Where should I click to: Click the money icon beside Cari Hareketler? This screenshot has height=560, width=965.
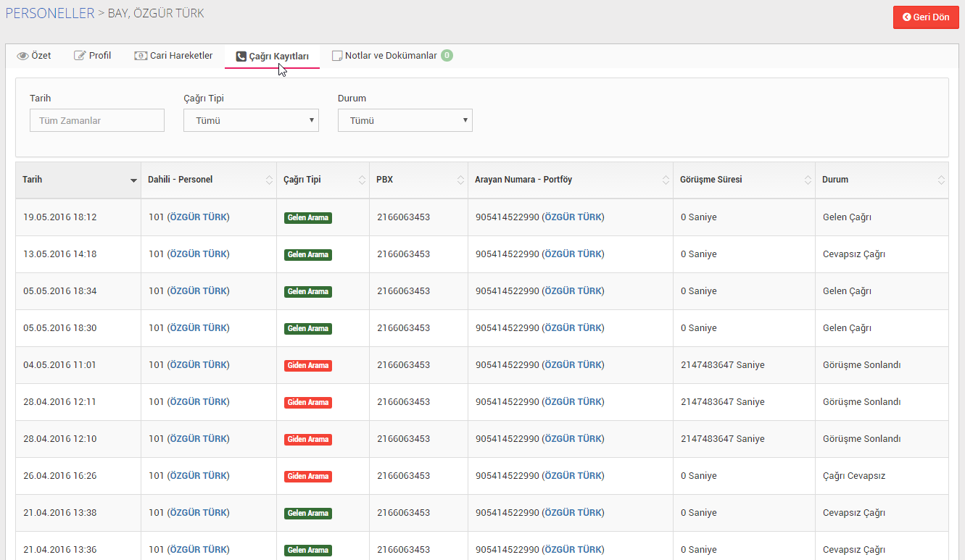pyautogui.click(x=141, y=55)
